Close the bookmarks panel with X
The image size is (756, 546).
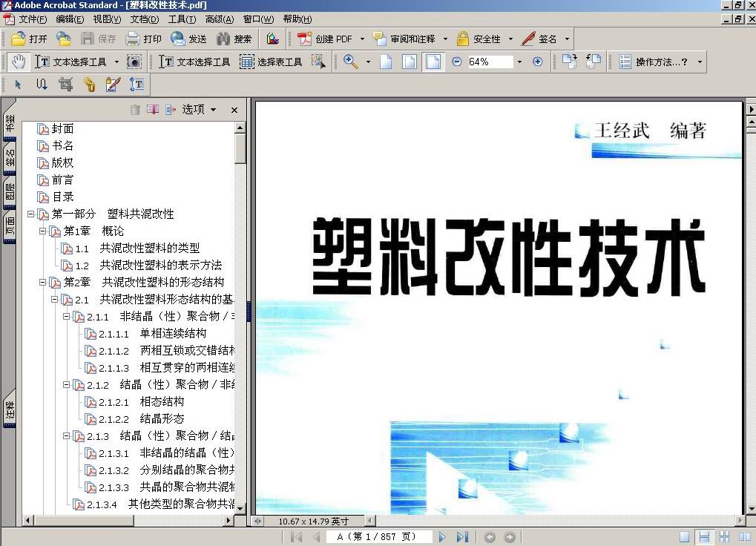tap(234, 110)
